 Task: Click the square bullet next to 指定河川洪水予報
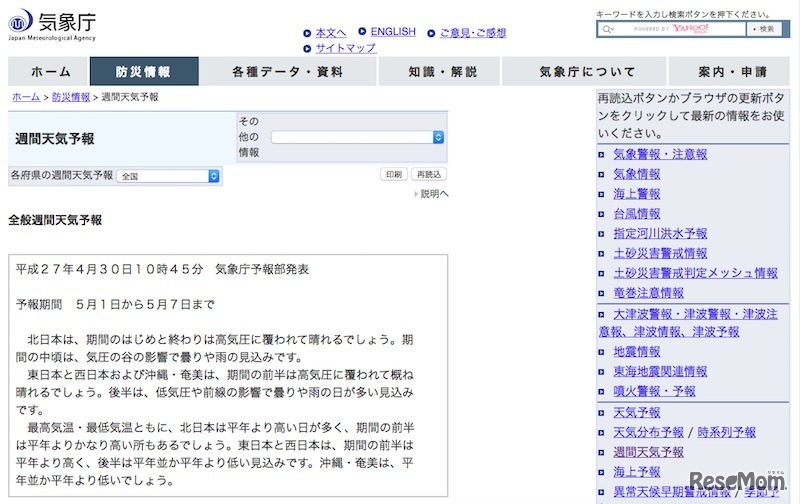point(602,234)
